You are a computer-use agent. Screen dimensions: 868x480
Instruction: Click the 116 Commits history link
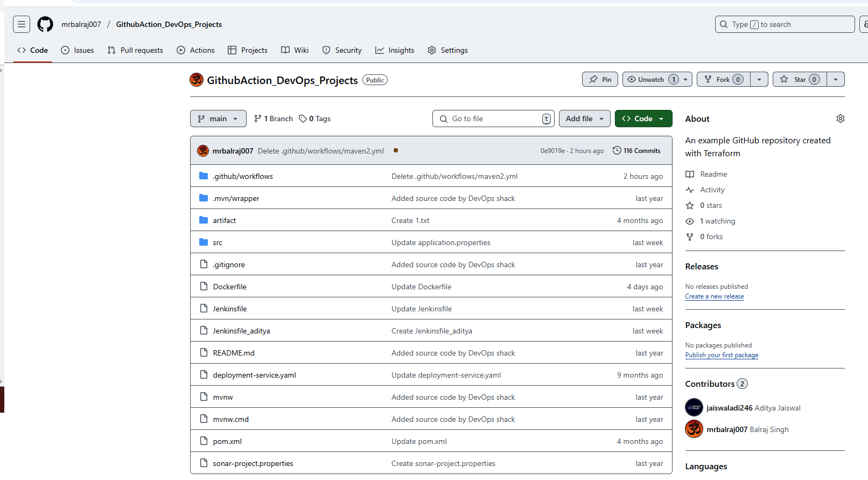point(636,151)
